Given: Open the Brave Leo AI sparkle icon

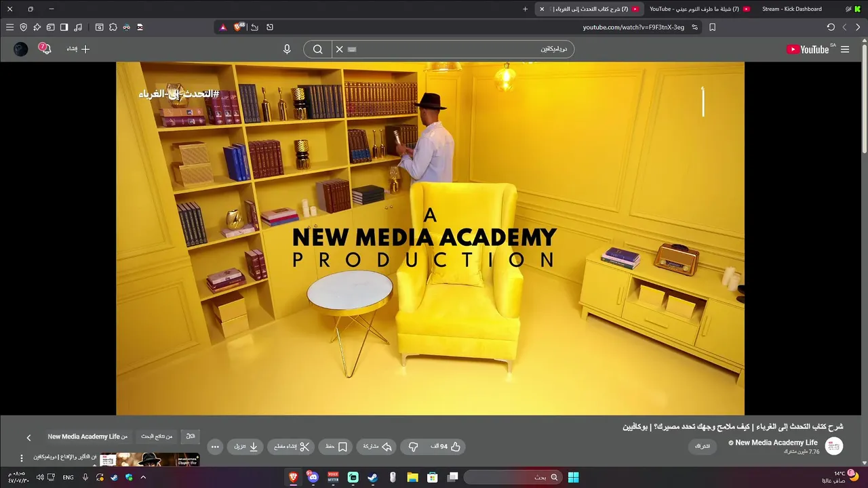Looking at the screenshot, I should pos(37,27).
